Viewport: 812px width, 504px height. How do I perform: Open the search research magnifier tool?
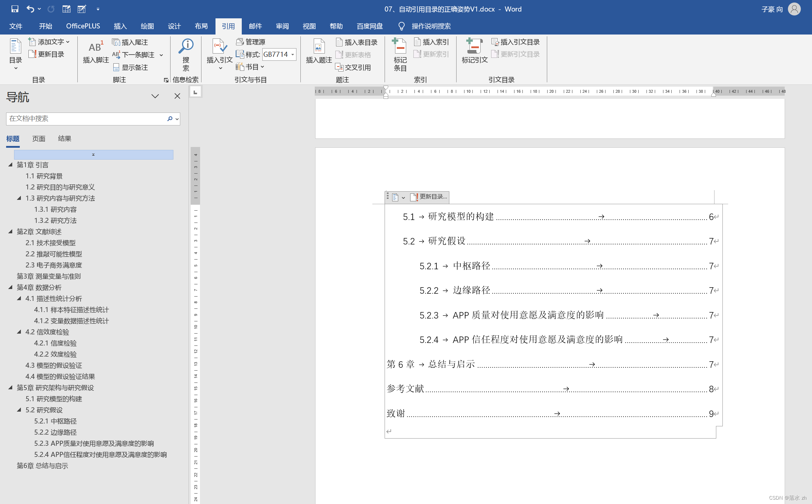tap(186, 46)
